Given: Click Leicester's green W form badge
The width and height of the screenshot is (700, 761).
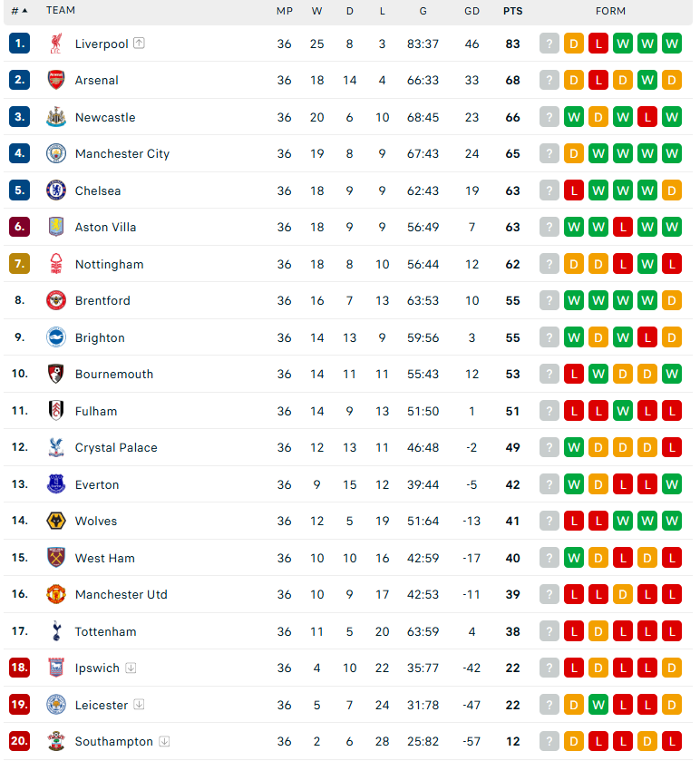Looking at the screenshot, I should tap(598, 704).
